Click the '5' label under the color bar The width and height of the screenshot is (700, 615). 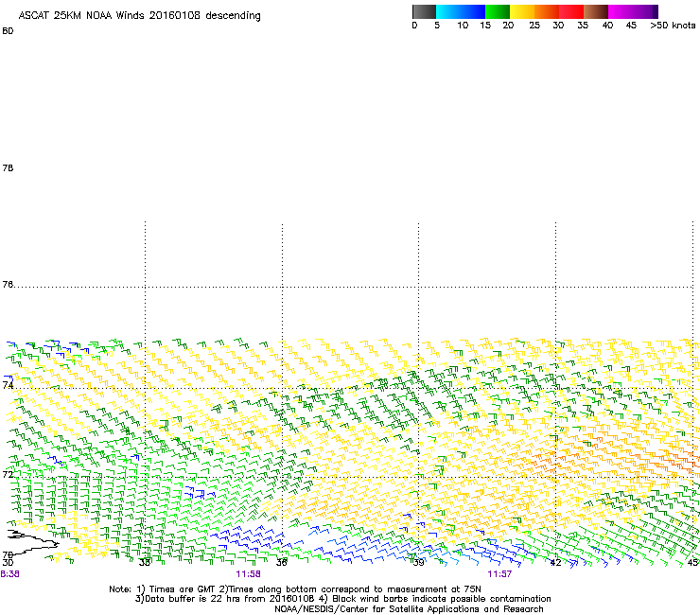[437, 26]
